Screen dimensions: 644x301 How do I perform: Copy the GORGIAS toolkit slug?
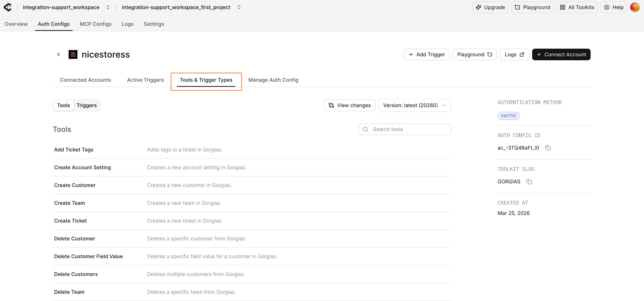click(529, 182)
